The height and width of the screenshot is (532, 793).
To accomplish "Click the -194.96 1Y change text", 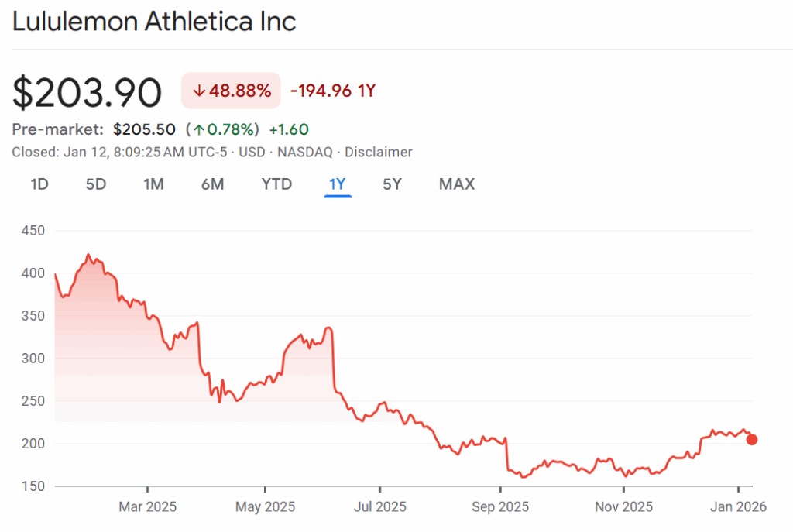I will (x=332, y=91).
